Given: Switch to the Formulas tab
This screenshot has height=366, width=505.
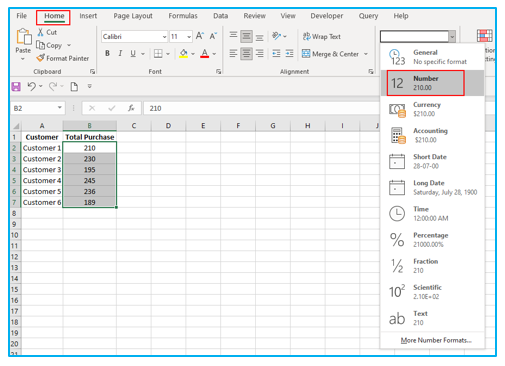Looking at the screenshot, I should (183, 16).
